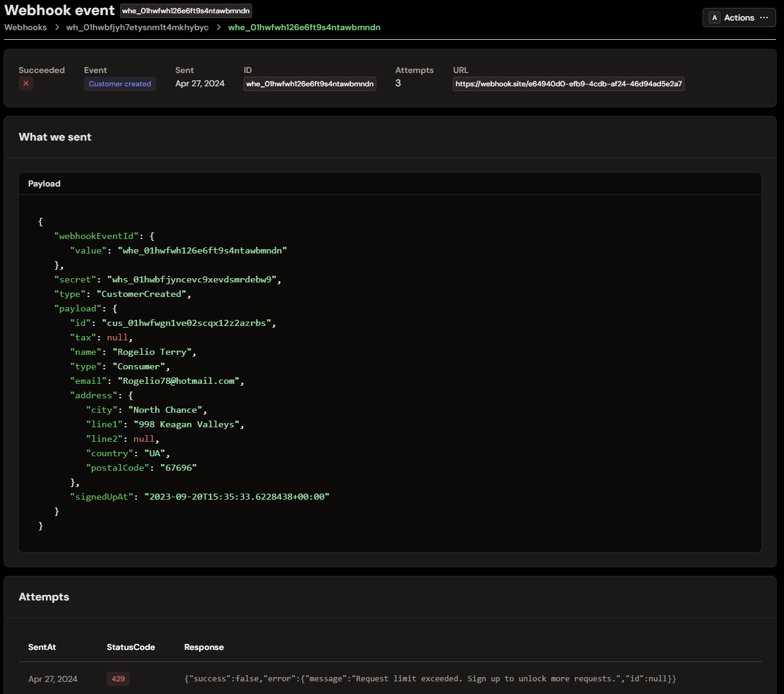Click the Payload panel header
Screen dimensions: 784x694
coord(390,183)
